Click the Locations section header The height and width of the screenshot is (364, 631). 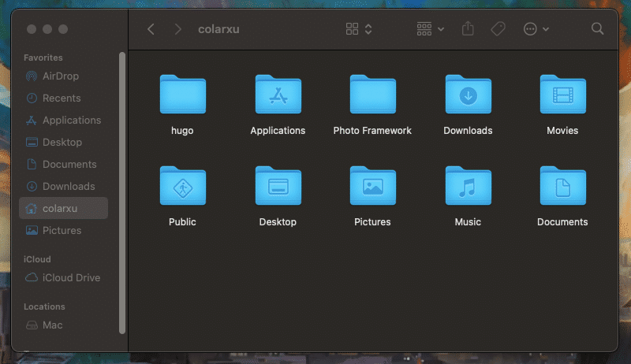tap(44, 306)
